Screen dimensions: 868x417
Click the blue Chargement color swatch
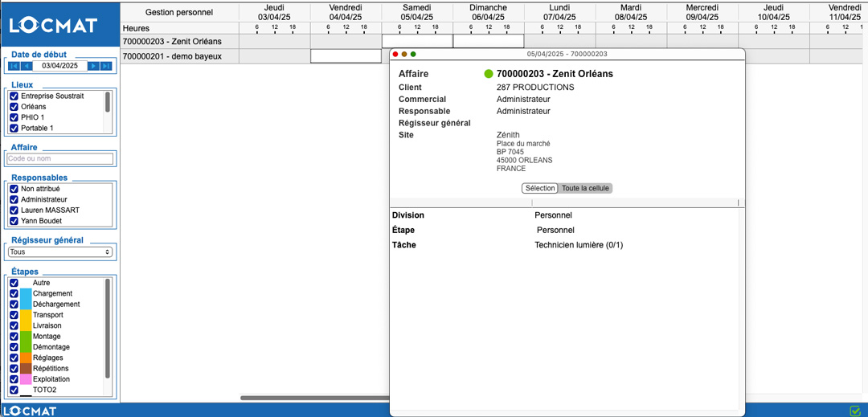(26, 293)
